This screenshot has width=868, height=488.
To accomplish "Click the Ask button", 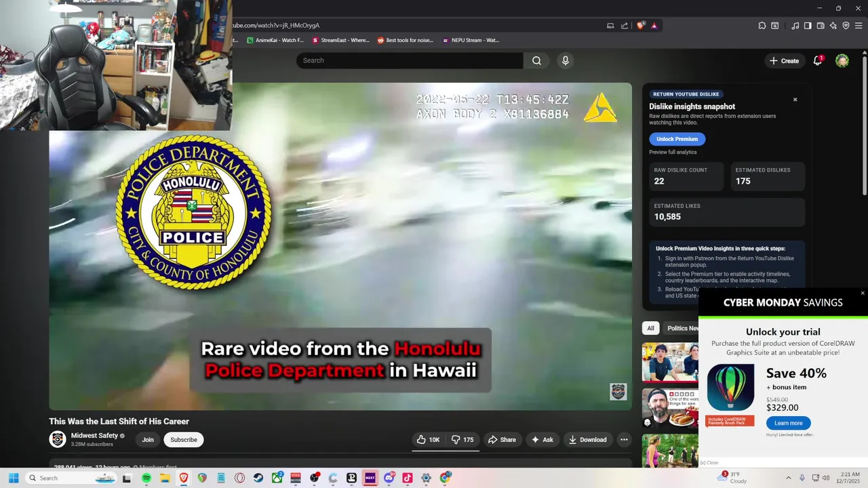I will [x=542, y=440].
